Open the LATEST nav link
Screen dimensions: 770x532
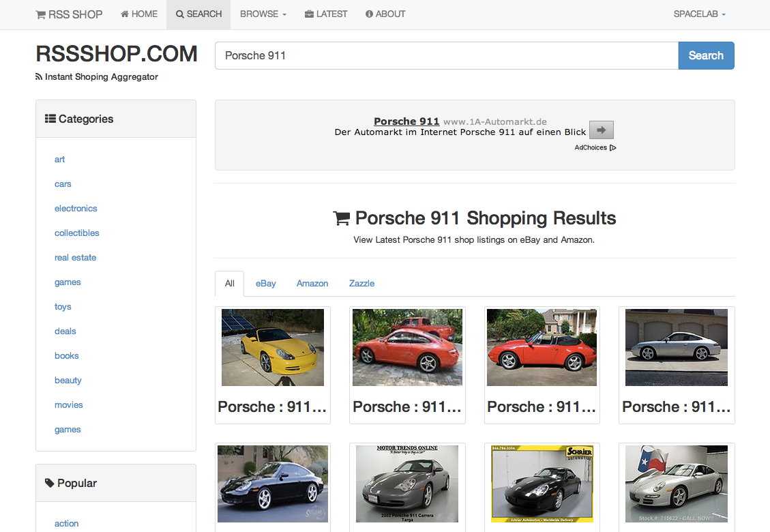click(326, 14)
